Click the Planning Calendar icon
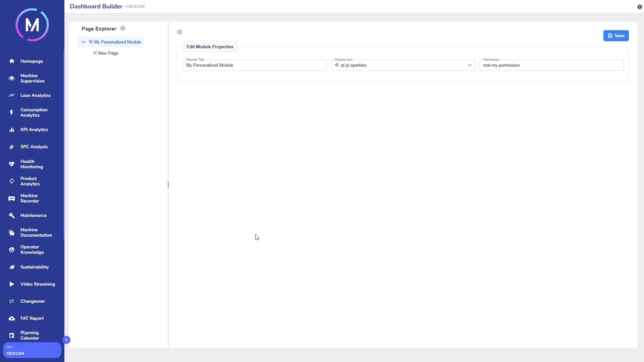This screenshot has height=362, width=644. point(12,336)
